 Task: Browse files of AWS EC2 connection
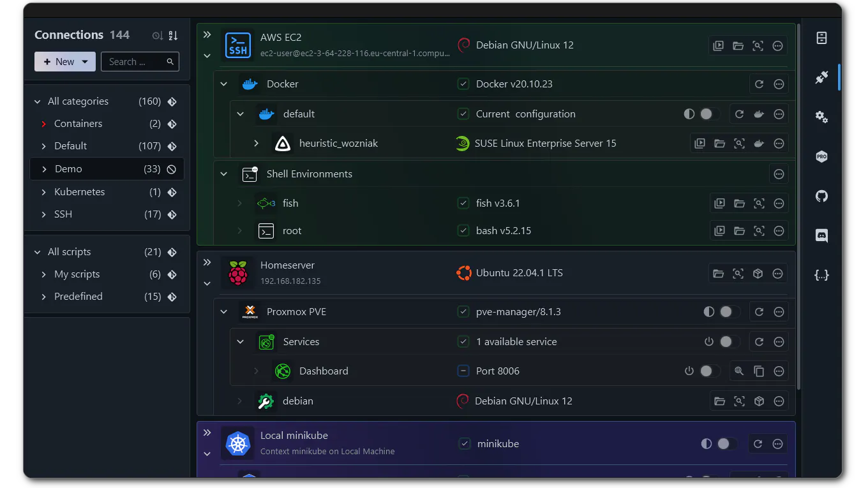738,46
